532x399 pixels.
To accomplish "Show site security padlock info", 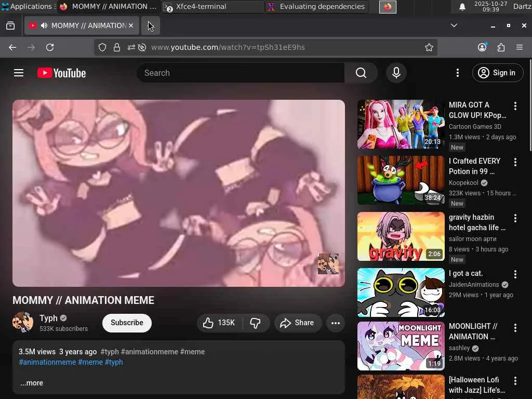I will click(x=117, y=47).
